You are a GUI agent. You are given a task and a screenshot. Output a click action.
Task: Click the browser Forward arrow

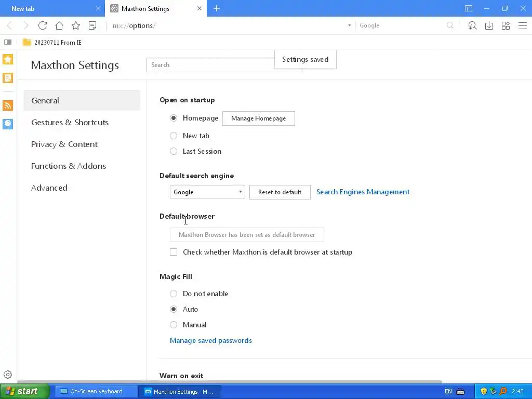tap(26, 25)
